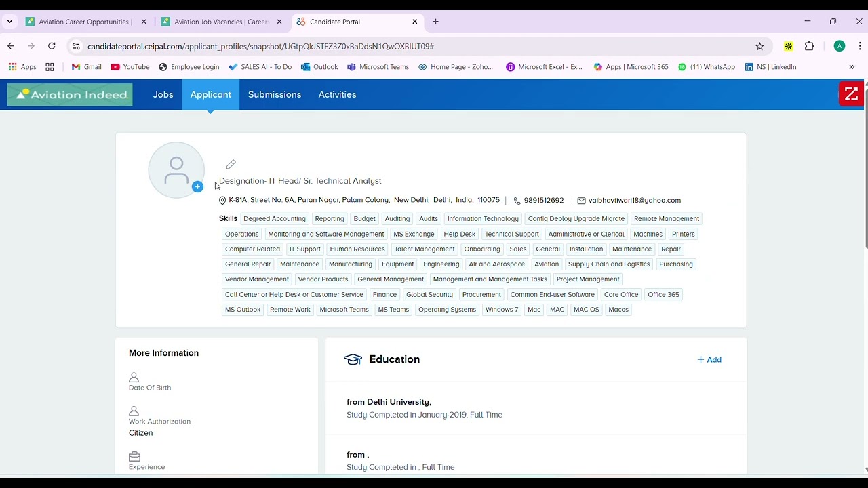Click the envelope email icon

click(581, 201)
